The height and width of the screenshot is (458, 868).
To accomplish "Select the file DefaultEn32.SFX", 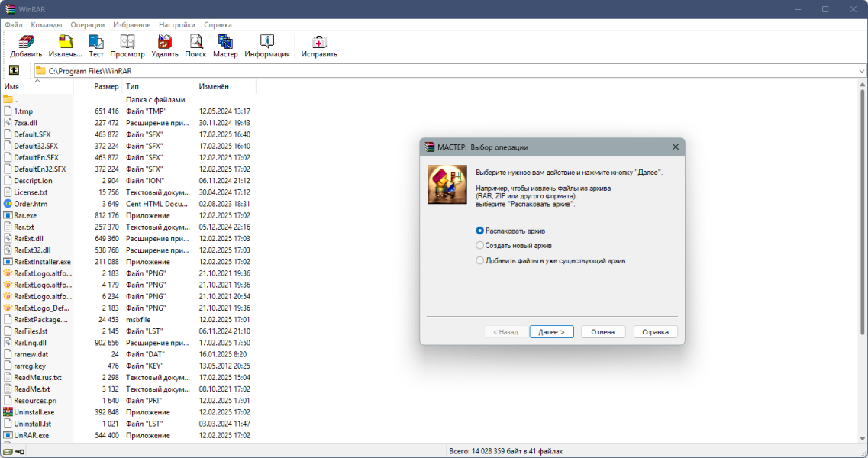I will tap(40, 169).
